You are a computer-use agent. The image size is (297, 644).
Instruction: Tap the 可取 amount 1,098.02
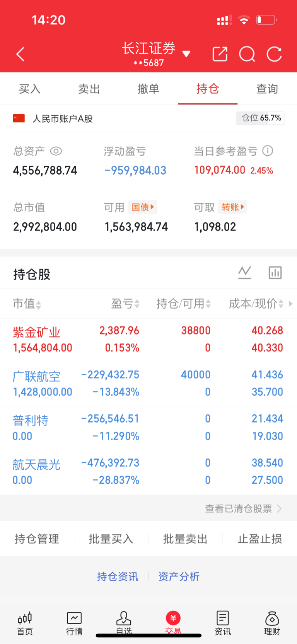(x=215, y=227)
